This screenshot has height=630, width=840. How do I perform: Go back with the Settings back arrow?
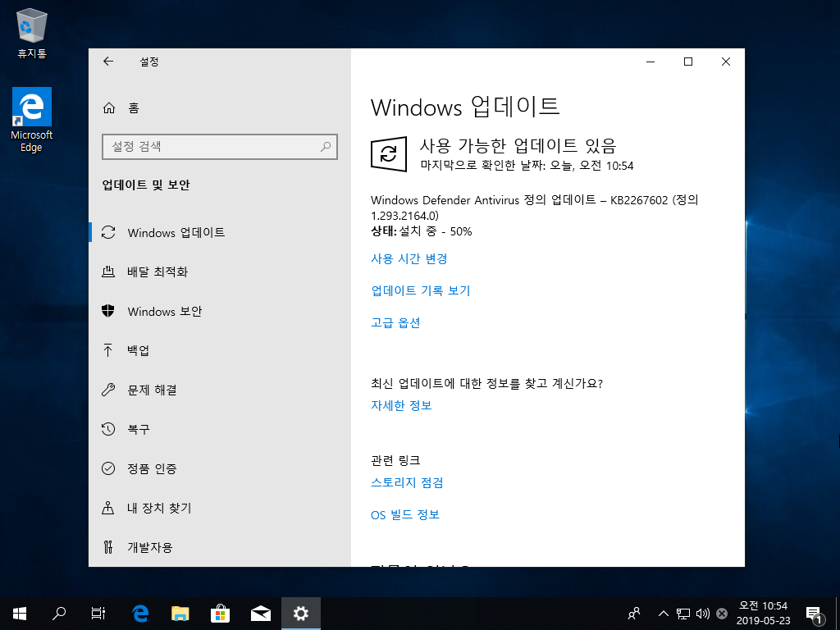coord(108,62)
